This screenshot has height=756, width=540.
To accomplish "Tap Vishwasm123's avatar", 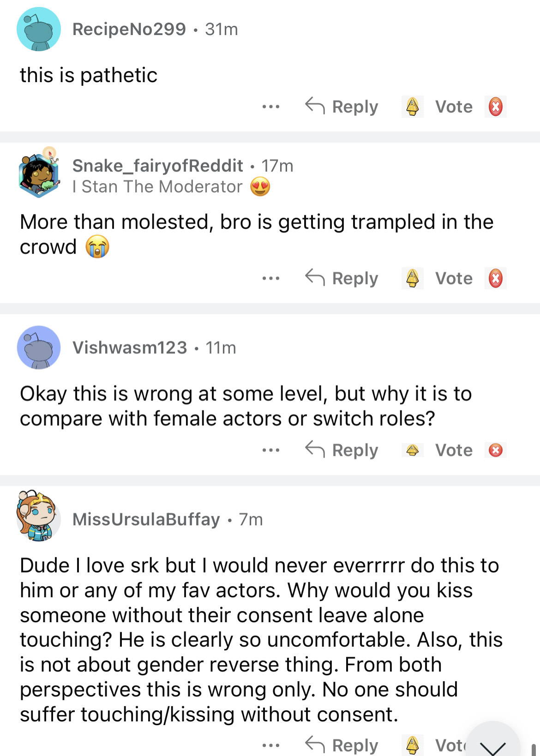I will point(39,347).
